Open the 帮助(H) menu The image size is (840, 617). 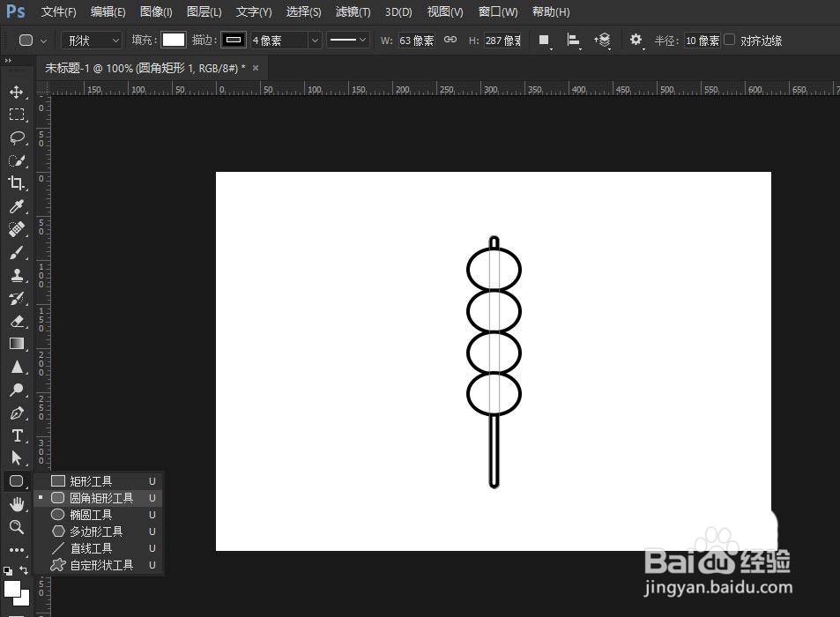pos(551,11)
